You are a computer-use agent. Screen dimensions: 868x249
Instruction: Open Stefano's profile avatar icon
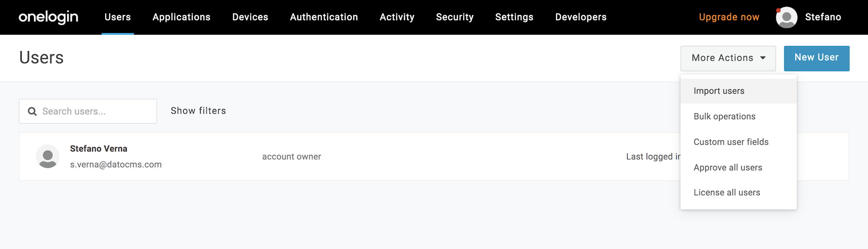point(786,17)
